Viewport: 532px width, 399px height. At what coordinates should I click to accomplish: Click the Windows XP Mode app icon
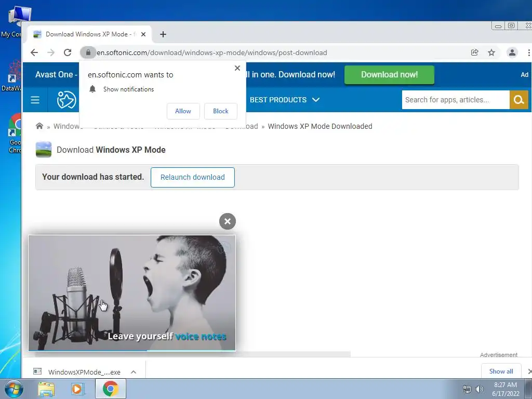coord(44,150)
